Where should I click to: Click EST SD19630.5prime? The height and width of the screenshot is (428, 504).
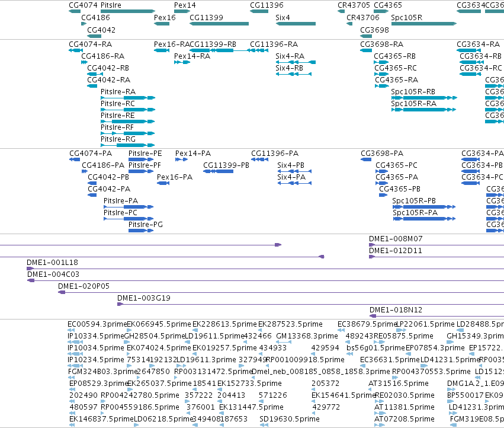[289, 419]
